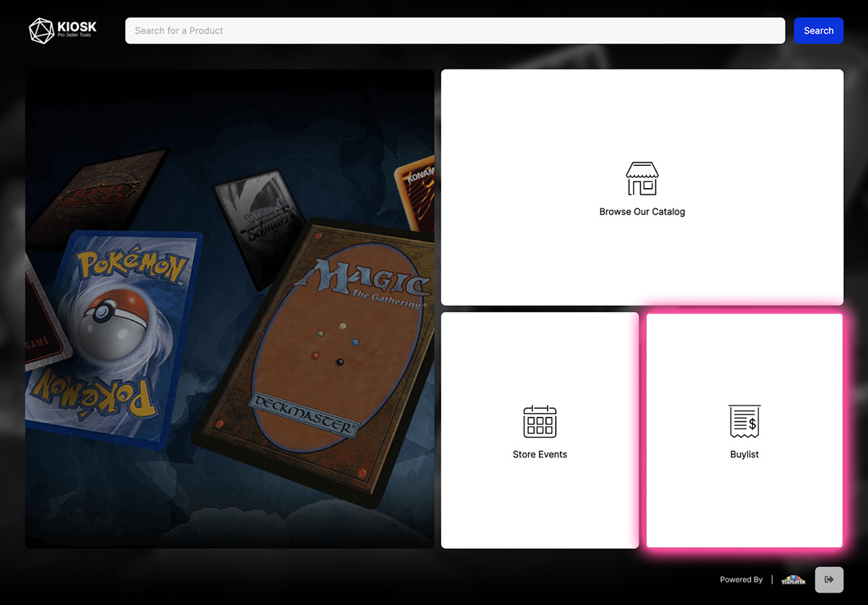Click the trading cards promo image
The image size is (868, 605).
pyautogui.click(x=230, y=309)
